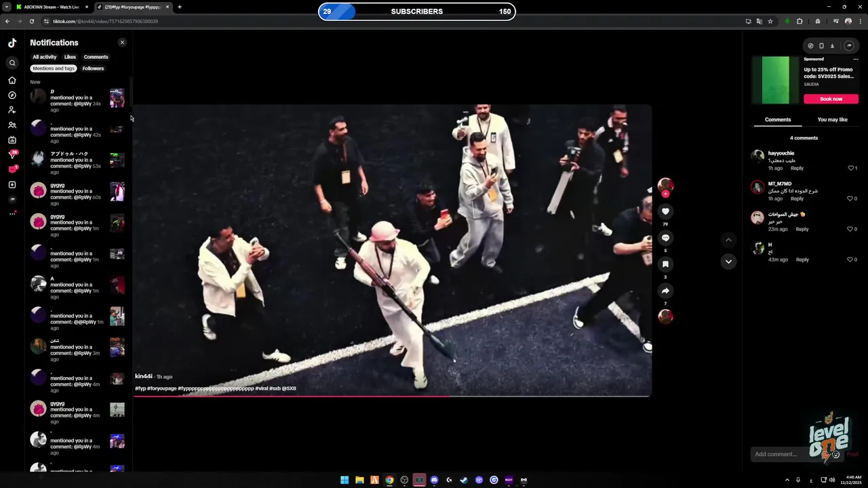
Task: Select the Comments notification filter
Action: [x=96, y=57]
